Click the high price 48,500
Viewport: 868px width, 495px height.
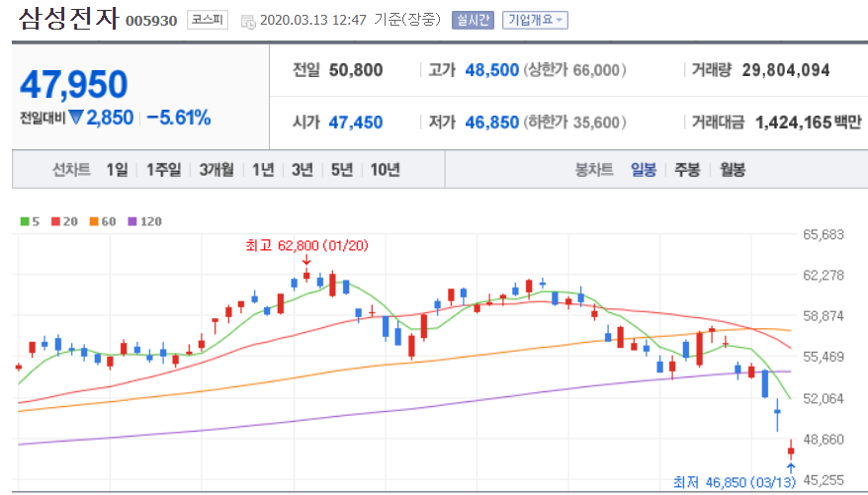[491, 70]
